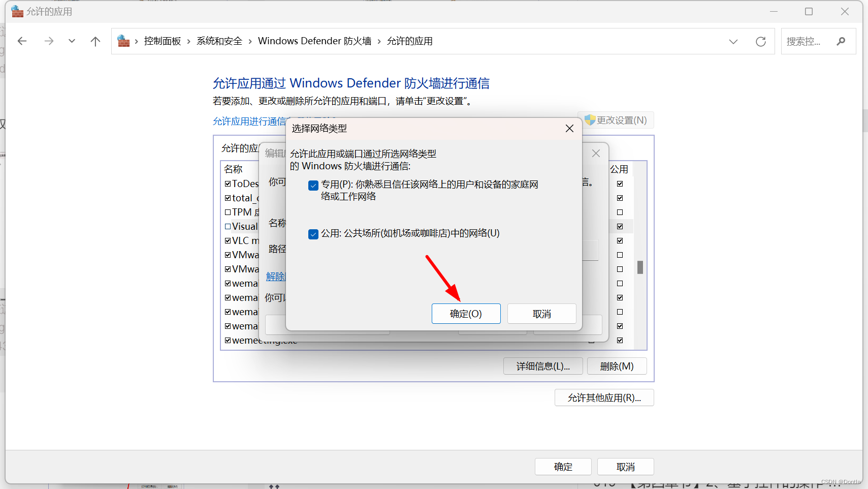Open 详细信息(L)... details
This screenshot has height=489, width=868.
[543, 366]
